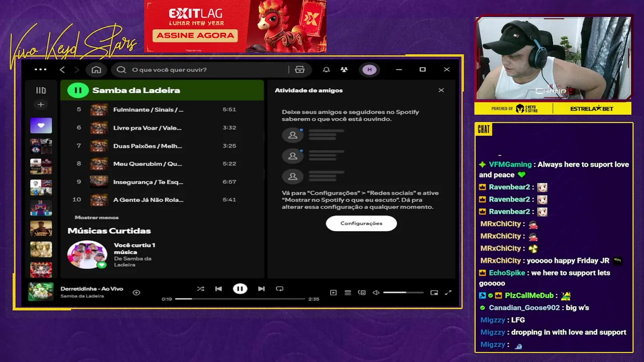The image size is (644, 362).
Task: Open 'Você curtiu 1 música' card
Action: [134, 248]
